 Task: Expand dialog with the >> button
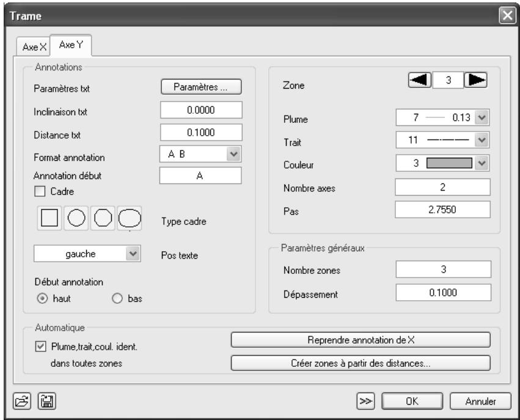coord(366,401)
